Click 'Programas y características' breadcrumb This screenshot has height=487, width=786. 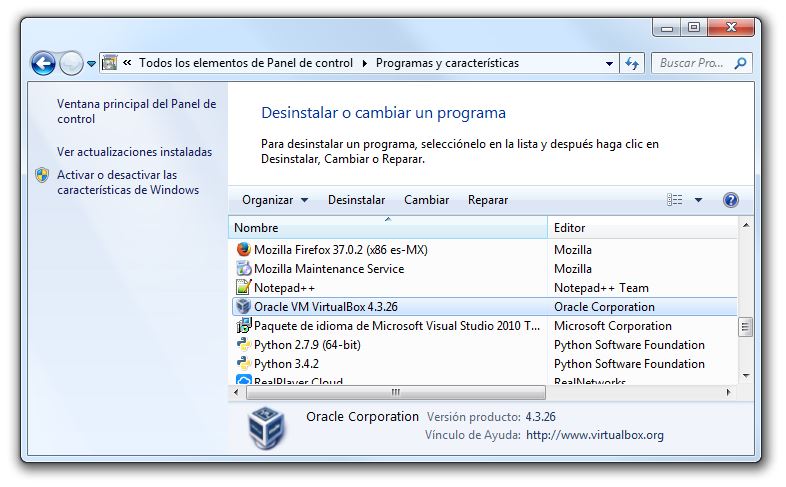(x=447, y=63)
